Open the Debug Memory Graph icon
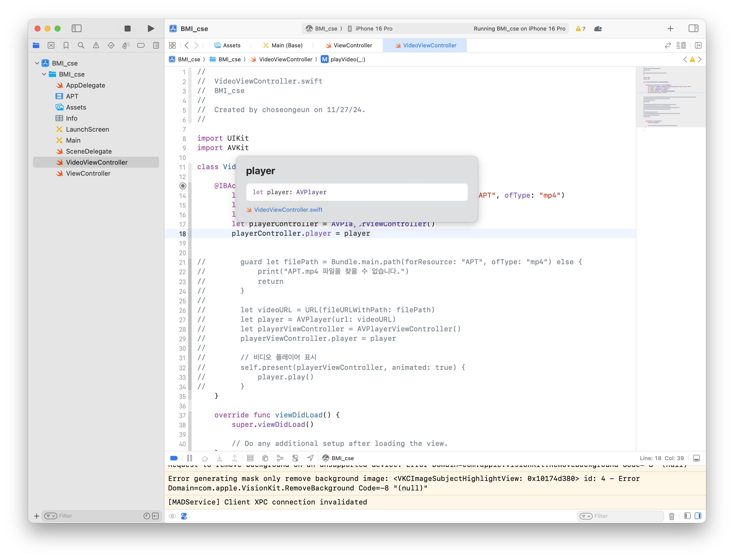 (x=280, y=458)
